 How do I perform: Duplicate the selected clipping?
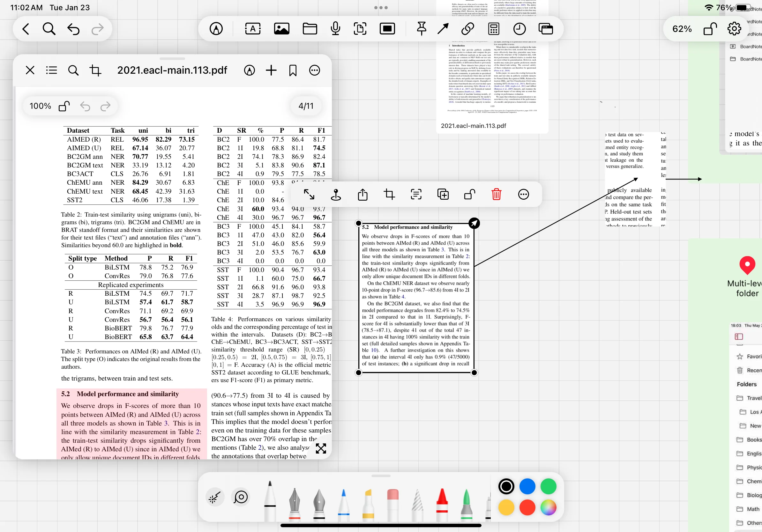[x=443, y=194]
